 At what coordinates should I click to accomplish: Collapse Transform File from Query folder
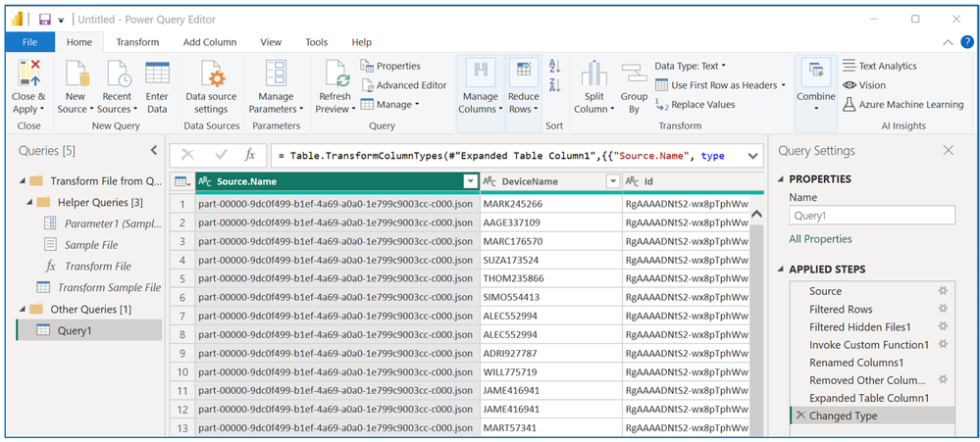[24, 181]
